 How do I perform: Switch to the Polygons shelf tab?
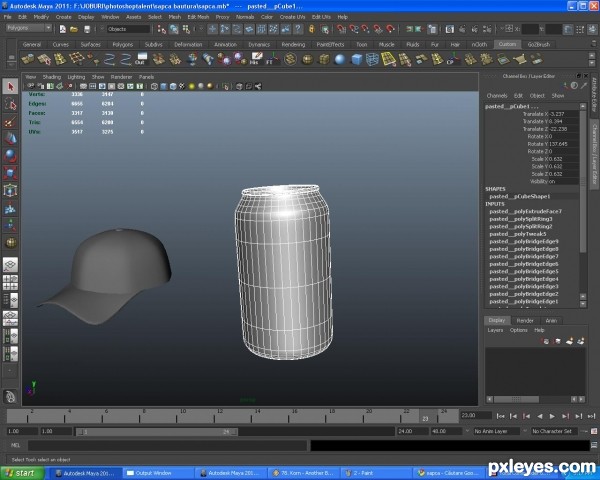(x=122, y=44)
